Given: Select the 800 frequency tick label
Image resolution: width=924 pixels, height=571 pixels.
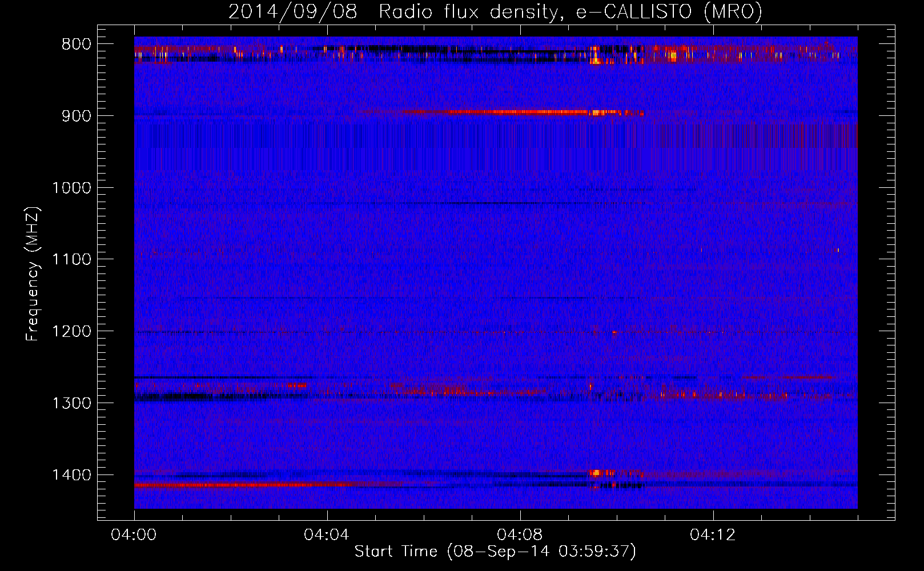Looking at the screenshot, I should (x=76, y=45).
